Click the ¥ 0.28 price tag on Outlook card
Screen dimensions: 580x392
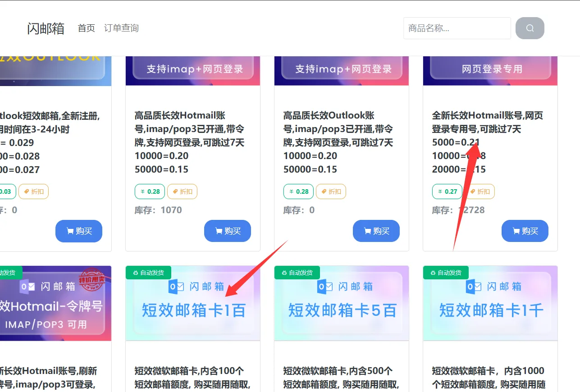coord(299,191)
